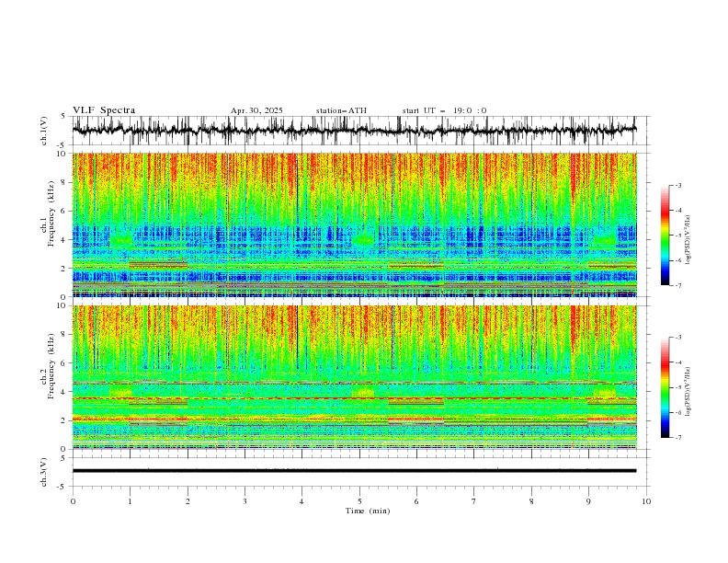Click time axis tick label '10' at right end
This screenshot has width=728, height=563.
click(x=646, y=501)
